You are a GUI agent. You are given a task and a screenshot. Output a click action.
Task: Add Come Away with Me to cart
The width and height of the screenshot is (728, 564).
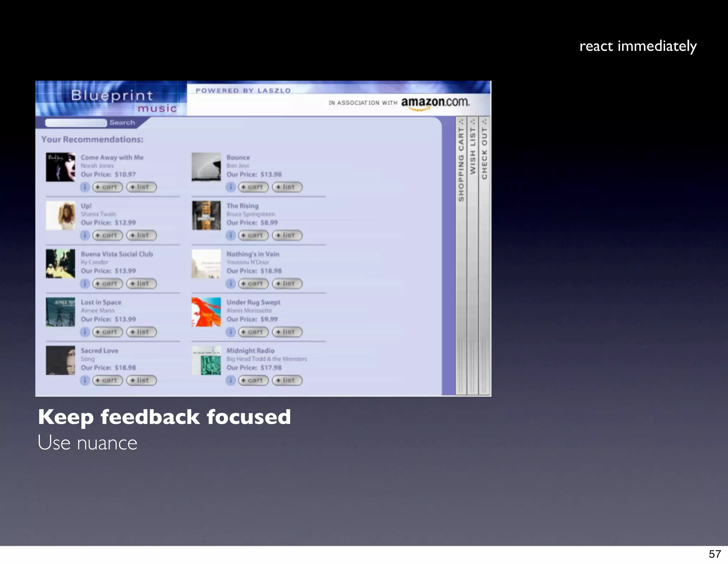tap(107, 187)
